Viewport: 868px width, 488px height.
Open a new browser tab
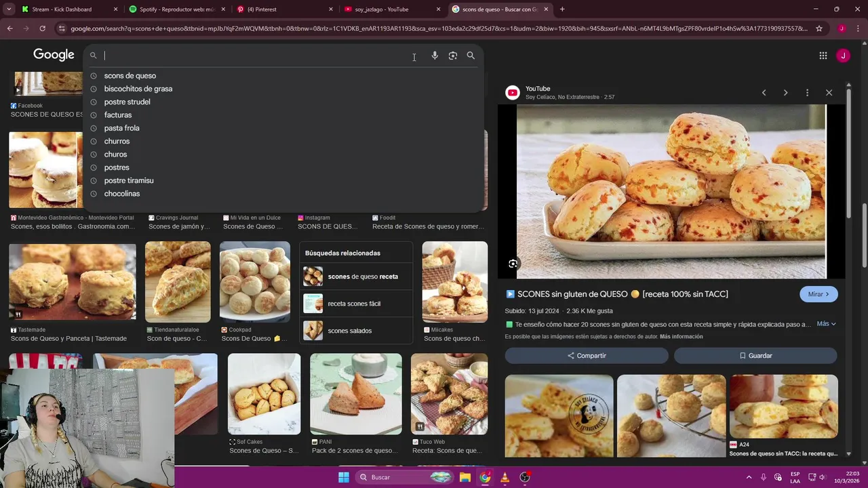click(x=562, y=9)
